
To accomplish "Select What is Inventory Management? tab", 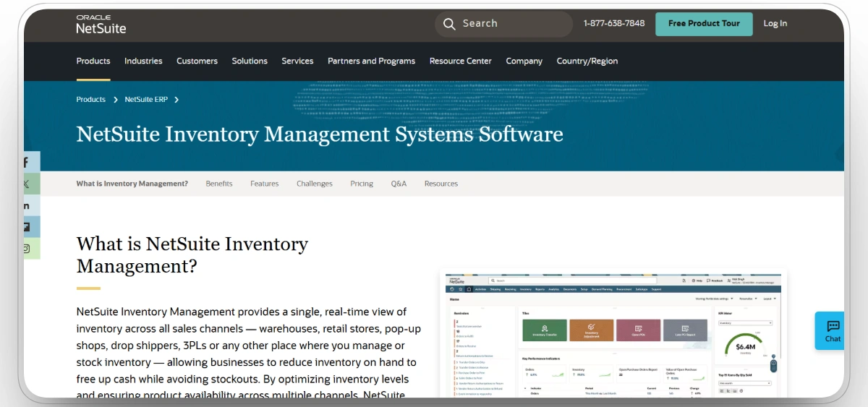I will (x=132, y=184).
